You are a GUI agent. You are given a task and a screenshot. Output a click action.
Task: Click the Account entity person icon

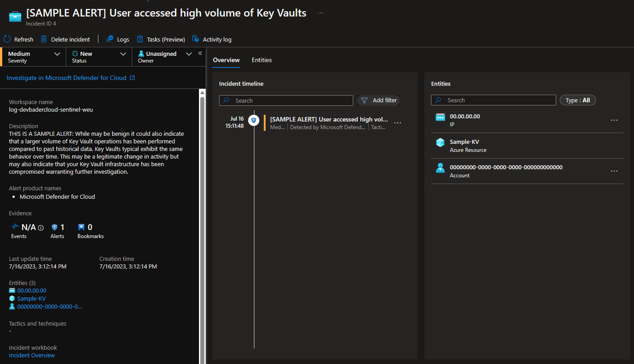(x=441, y=168)
